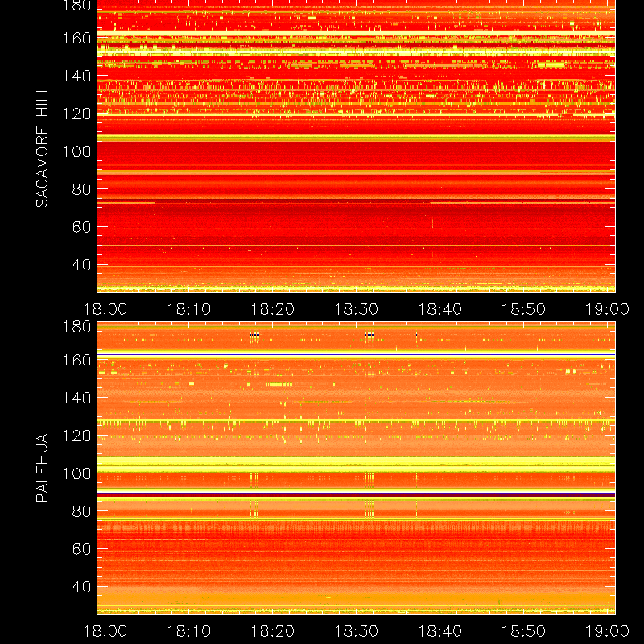Select the 100 tick label on Palehua plot

76,473
